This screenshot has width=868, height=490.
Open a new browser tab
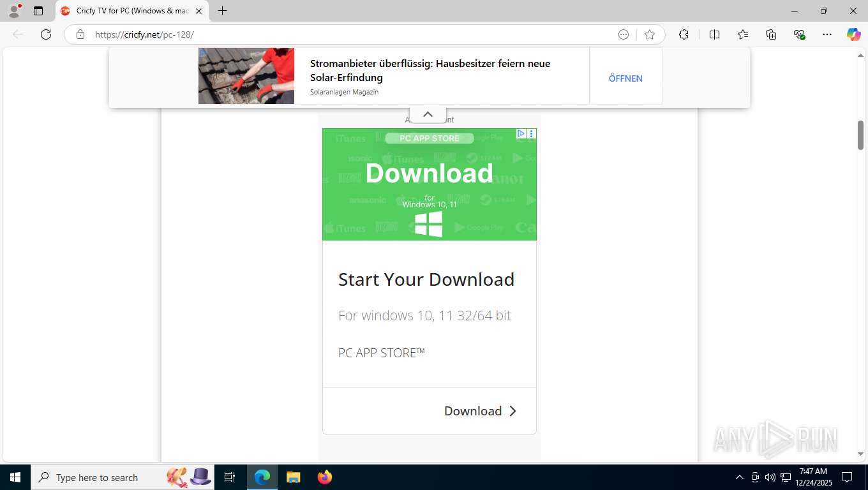222,11
